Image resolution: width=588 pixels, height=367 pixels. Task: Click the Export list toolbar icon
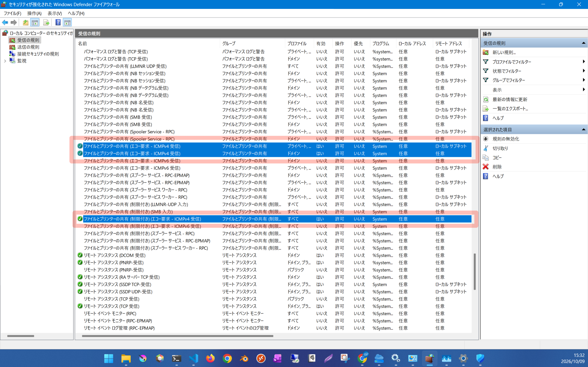tap(46, 22)
